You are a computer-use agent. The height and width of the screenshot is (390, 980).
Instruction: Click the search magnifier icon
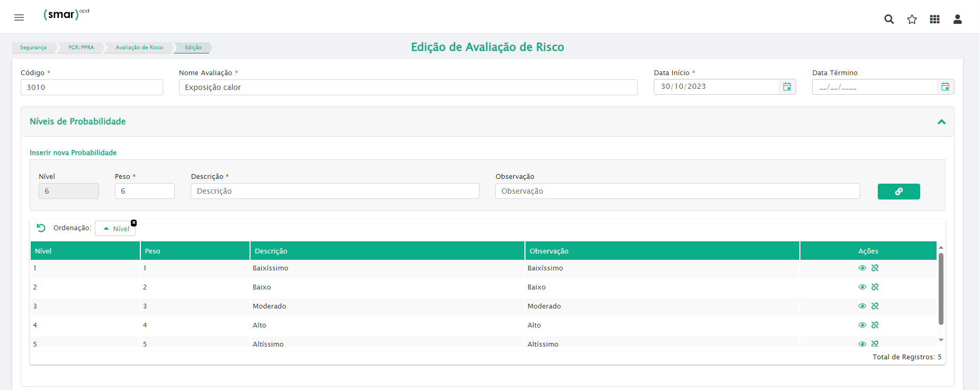(x=889, y=19)
